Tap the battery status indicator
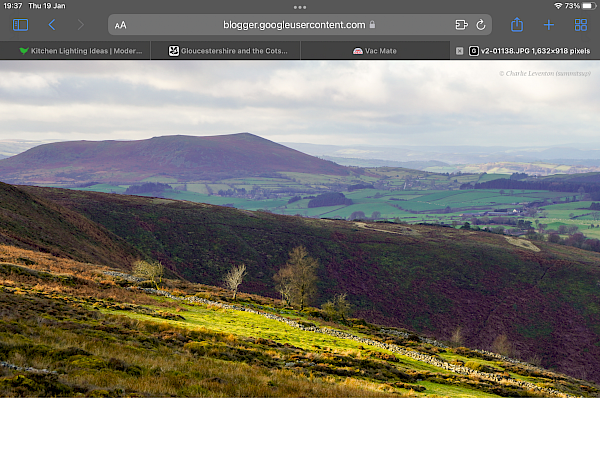Screen dimensions: 600x450 [x=586, y=6]
